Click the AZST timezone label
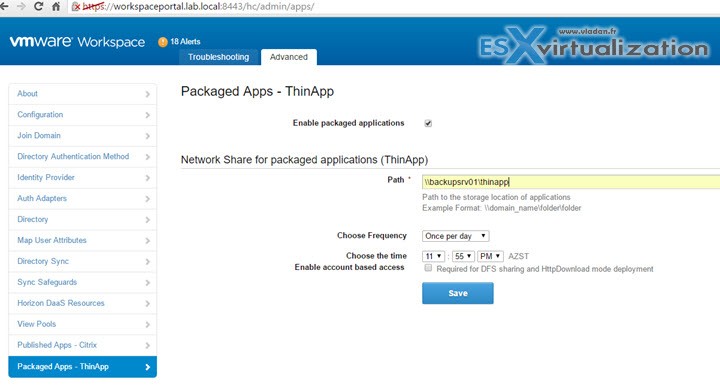 coord(518,256)
